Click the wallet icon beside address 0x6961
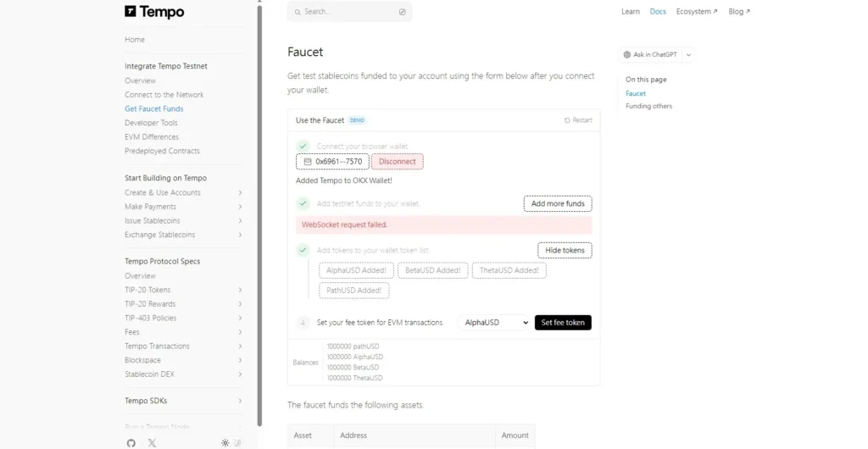This screenshot has width=868, height=449. click(308, 161)
